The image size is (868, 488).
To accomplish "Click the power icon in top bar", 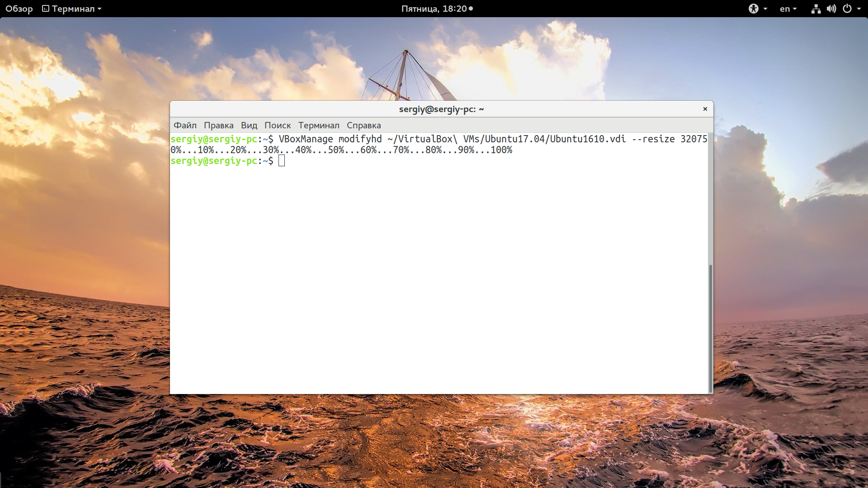I will tap(847, 9).
